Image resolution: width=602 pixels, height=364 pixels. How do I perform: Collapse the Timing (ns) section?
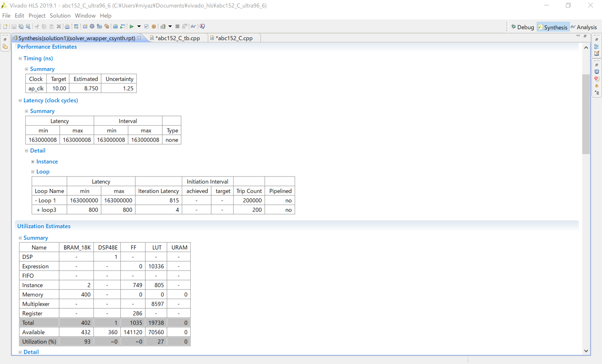[x=20, y=59]
